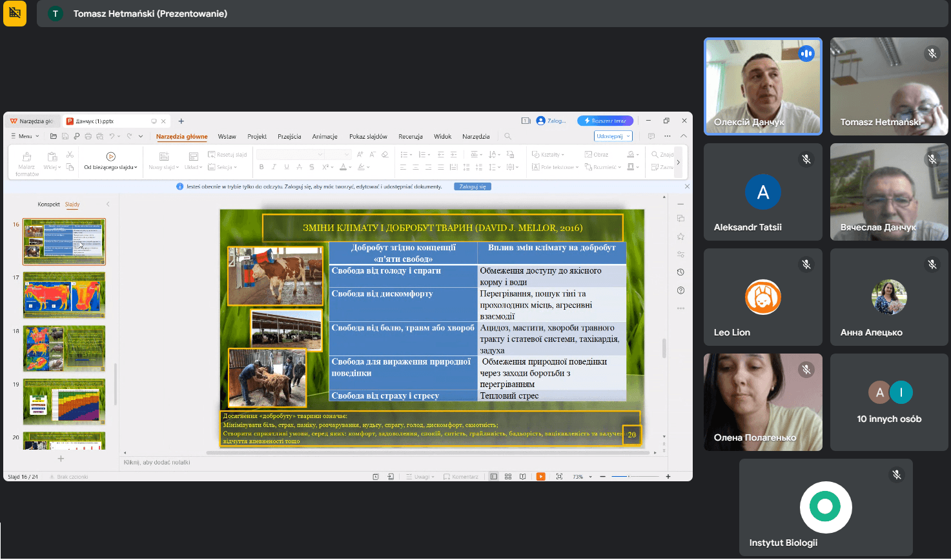
Task: Click the zoom out minus icon
Action: click(x=602, y=477)
